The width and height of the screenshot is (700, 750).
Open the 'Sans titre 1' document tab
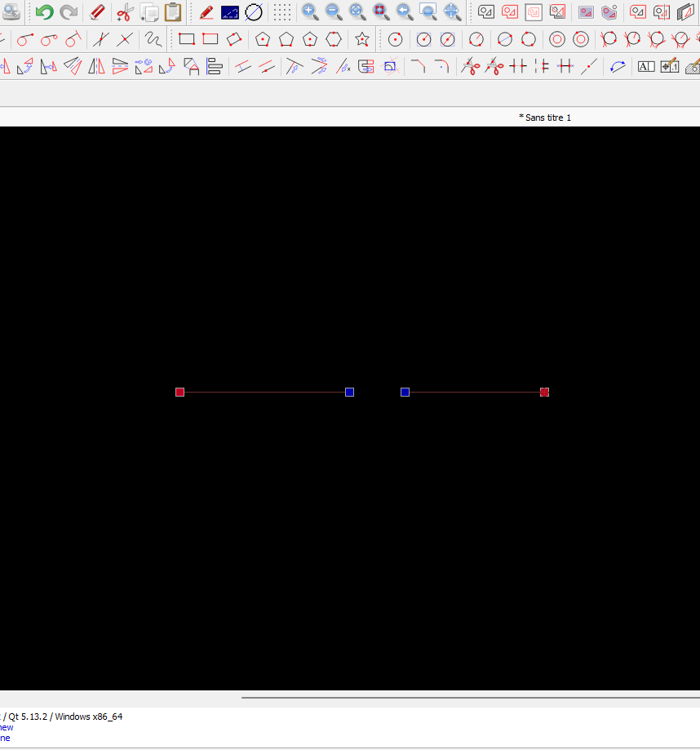547,118
